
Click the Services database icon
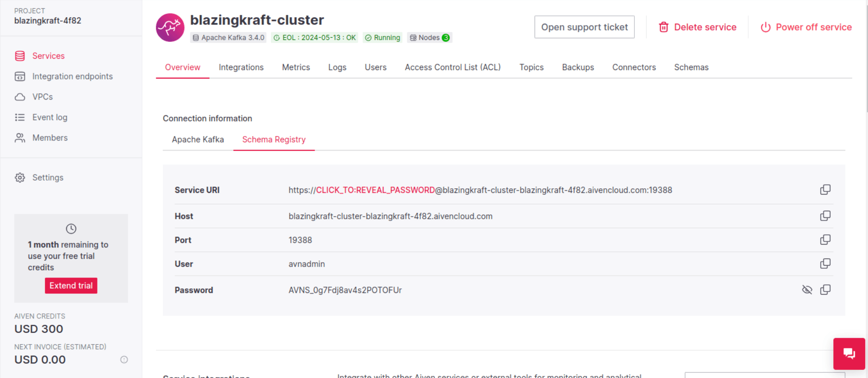(20, 56)
